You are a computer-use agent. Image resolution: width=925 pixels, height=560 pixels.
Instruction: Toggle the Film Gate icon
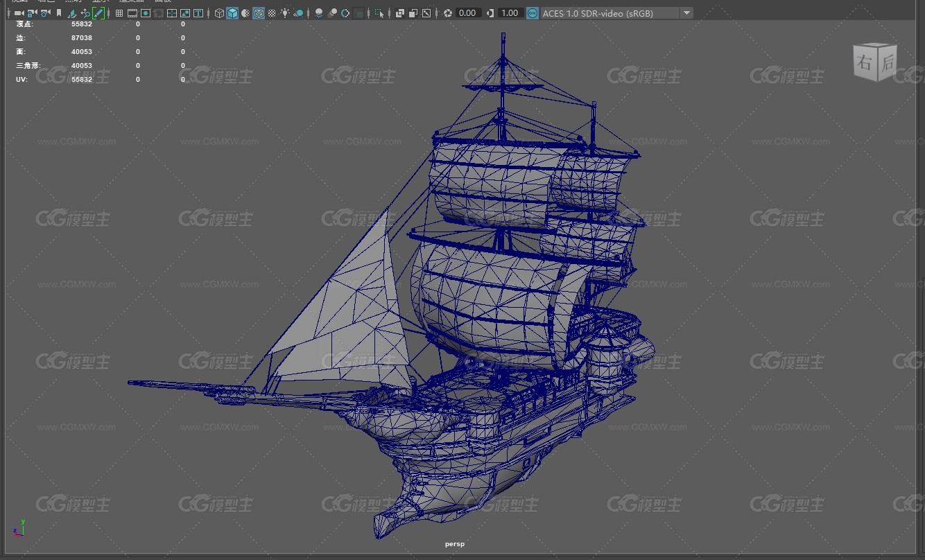[x=132, y=12]
